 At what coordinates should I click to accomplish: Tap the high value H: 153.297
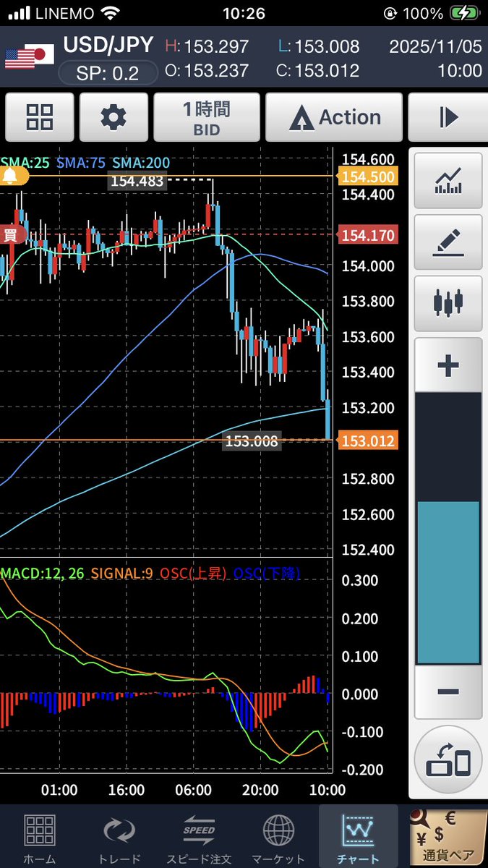207,46
